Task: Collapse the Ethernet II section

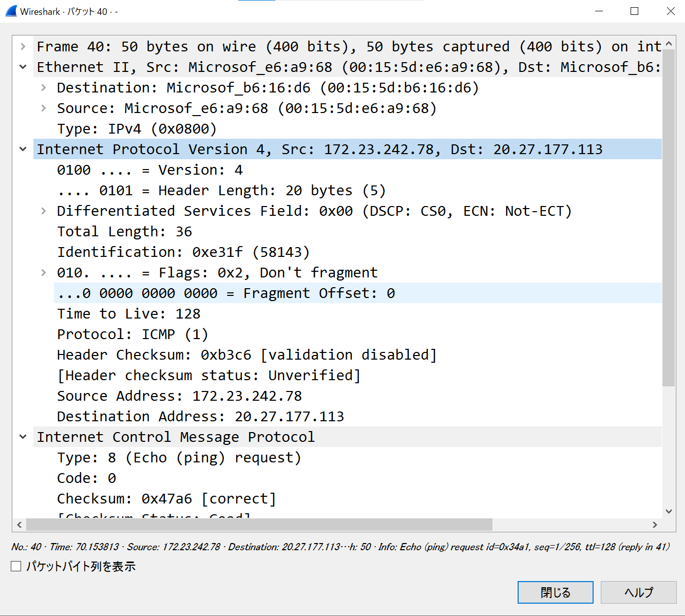Action: tap(23, 67)
